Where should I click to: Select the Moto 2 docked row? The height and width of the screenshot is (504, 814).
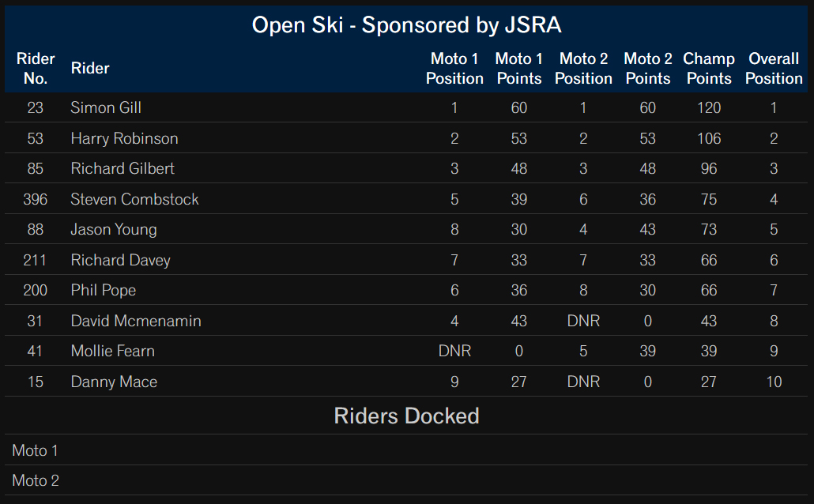click(x=406, y=480)
